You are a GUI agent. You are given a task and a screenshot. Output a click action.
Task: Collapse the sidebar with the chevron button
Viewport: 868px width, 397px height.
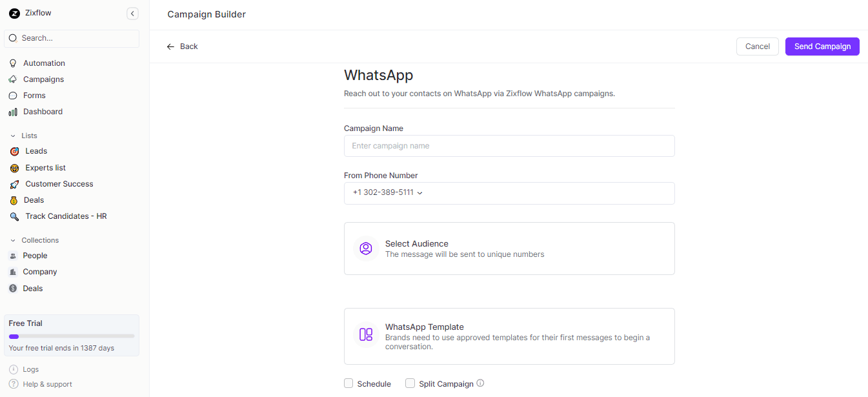coord(132,13)
